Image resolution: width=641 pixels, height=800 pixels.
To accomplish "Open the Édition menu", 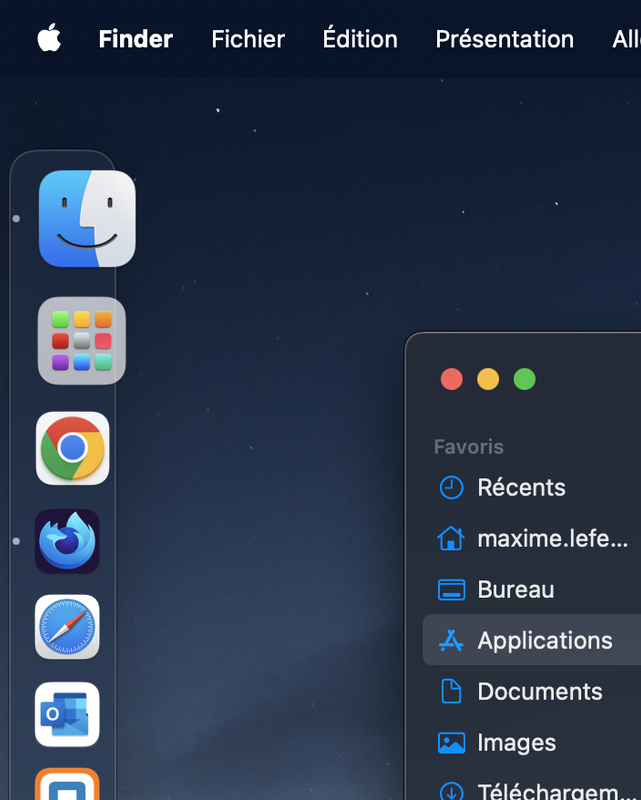I will (x=360, y=39).
